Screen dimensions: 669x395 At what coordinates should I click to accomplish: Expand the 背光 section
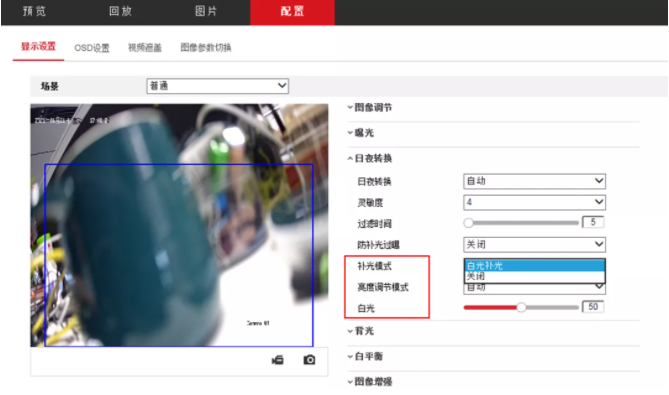point(361,331)
